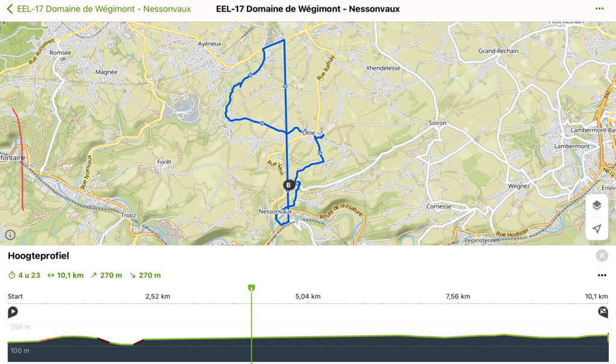
Task: Close the Hoogteprofiel panel
Action: 602,256
